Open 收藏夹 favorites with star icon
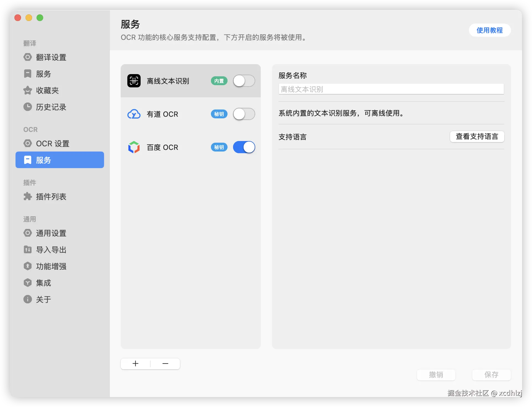 point(47,90)
